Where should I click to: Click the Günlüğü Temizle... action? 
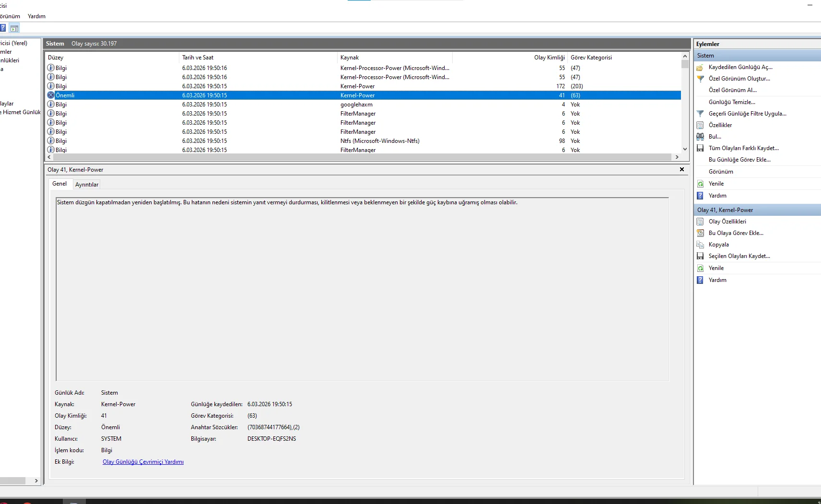click(x=732, y=102)
